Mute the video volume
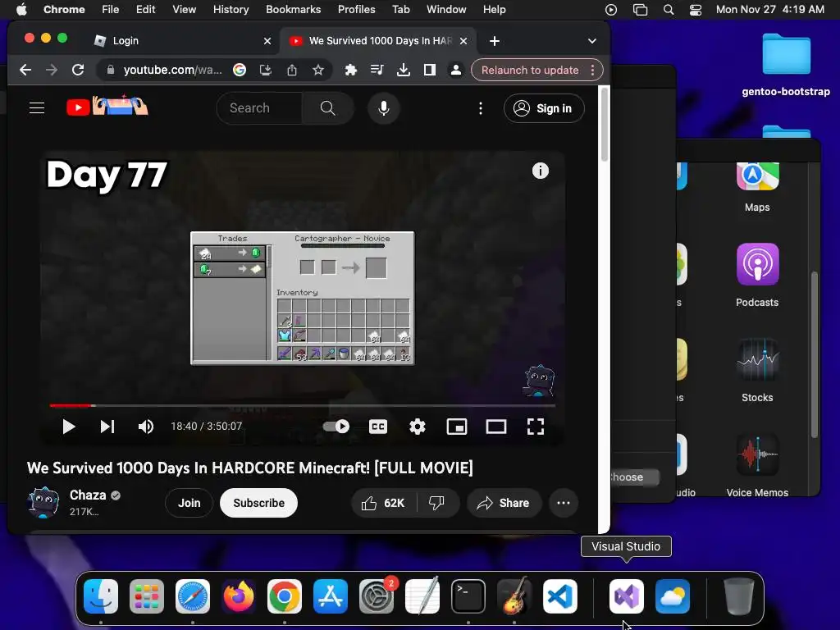The height and width of the screenshot is (630, 840). click(146, 427)
